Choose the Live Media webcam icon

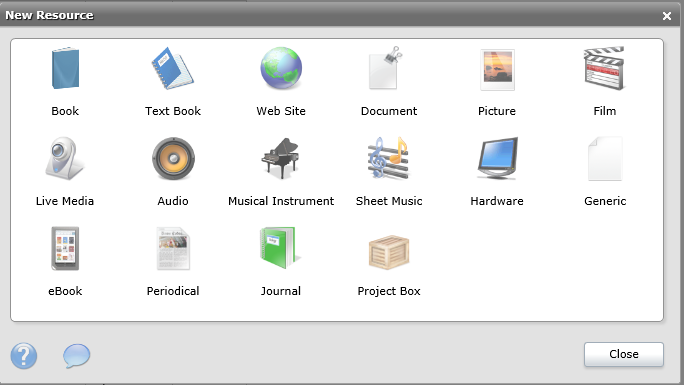[65, 158]
